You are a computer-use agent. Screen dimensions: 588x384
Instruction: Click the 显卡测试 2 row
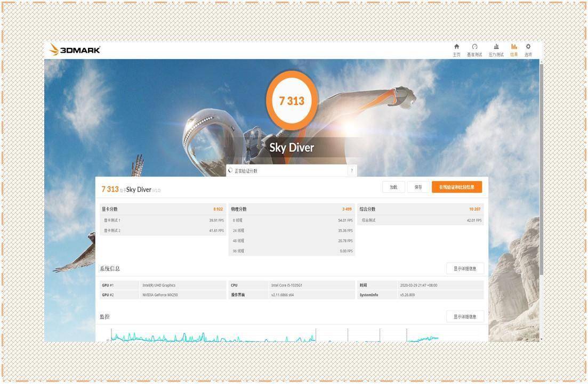[163, 231]
